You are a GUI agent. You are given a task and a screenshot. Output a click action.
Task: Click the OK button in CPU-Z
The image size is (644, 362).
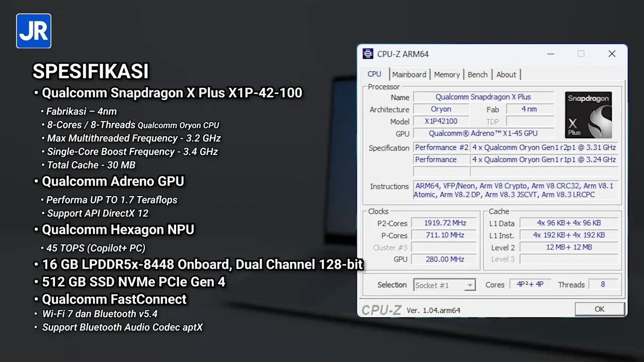(599, 309)
